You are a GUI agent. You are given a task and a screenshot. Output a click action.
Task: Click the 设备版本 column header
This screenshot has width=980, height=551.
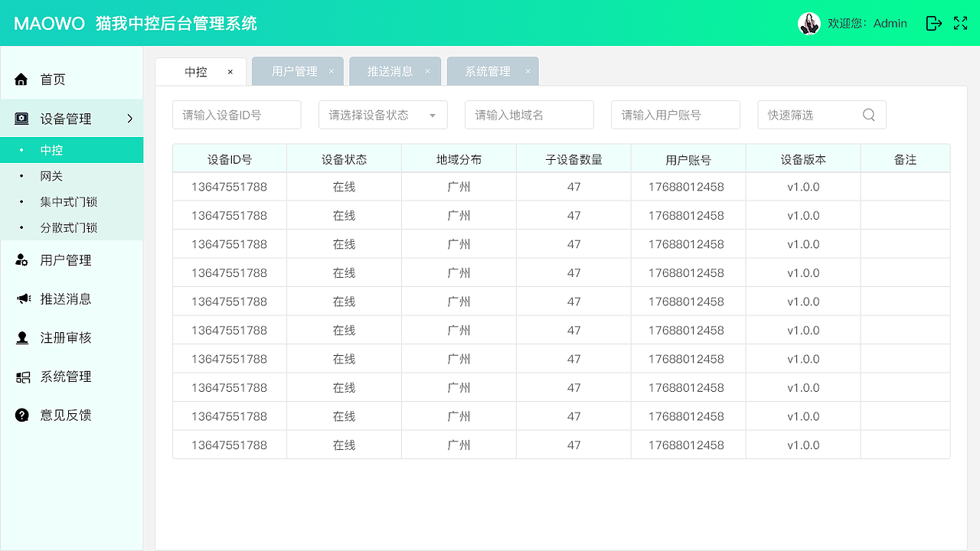pos(803,159)
